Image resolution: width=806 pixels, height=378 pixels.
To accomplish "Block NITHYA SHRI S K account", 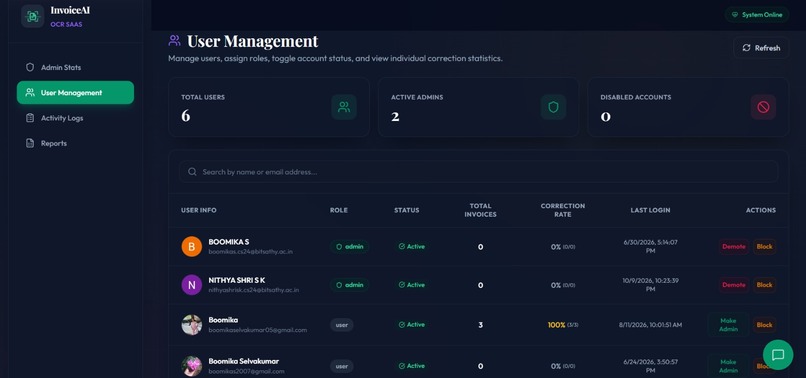I will tap(764, 285).
